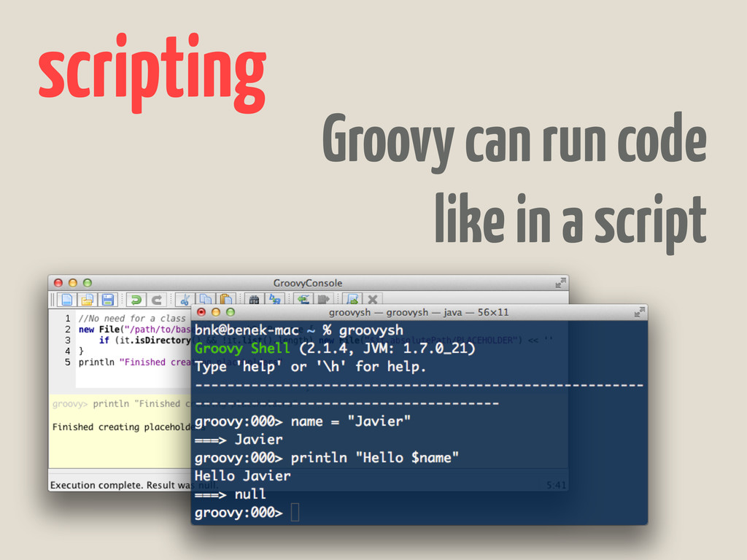Click '===> Javier' result in terminal
The width and height of the screenshot is (747, 560).
coord(239,439)
